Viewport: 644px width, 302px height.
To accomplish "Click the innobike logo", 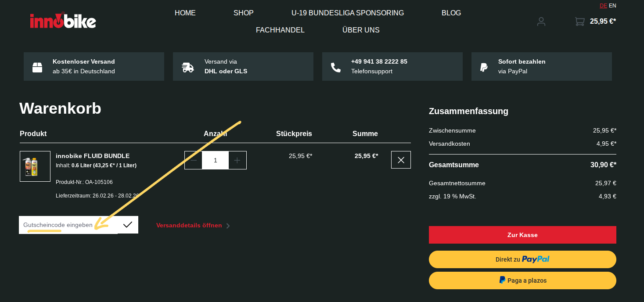I will [x=63, y=21].
